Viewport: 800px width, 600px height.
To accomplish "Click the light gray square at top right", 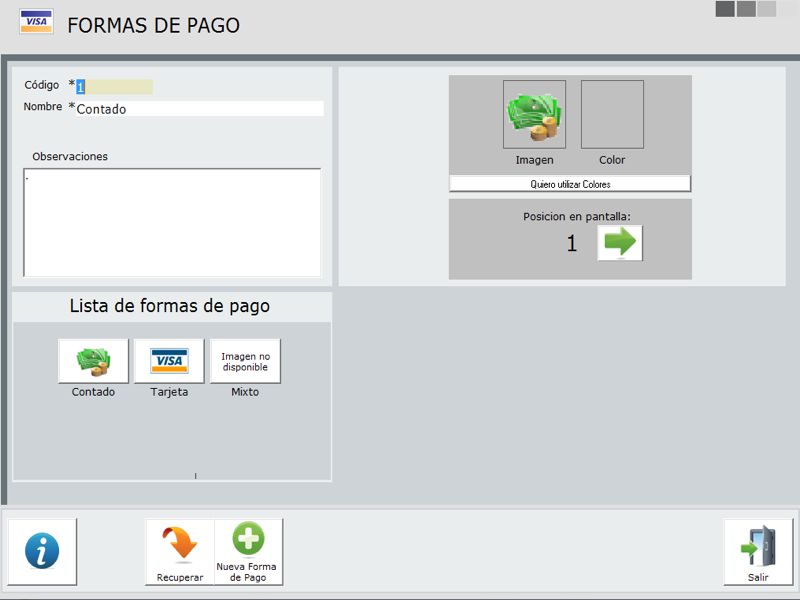I will 767,9.
